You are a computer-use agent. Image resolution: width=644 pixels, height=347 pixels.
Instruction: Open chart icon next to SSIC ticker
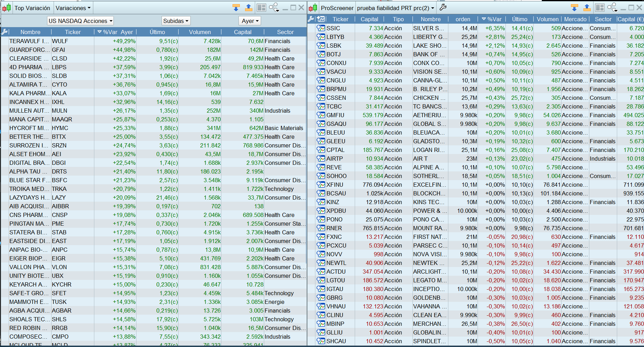321,28
